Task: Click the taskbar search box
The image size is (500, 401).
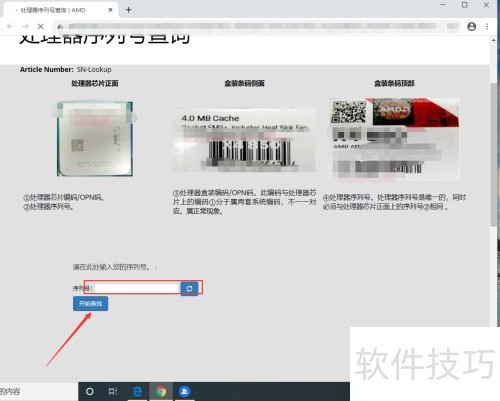Action: (39, 391)
